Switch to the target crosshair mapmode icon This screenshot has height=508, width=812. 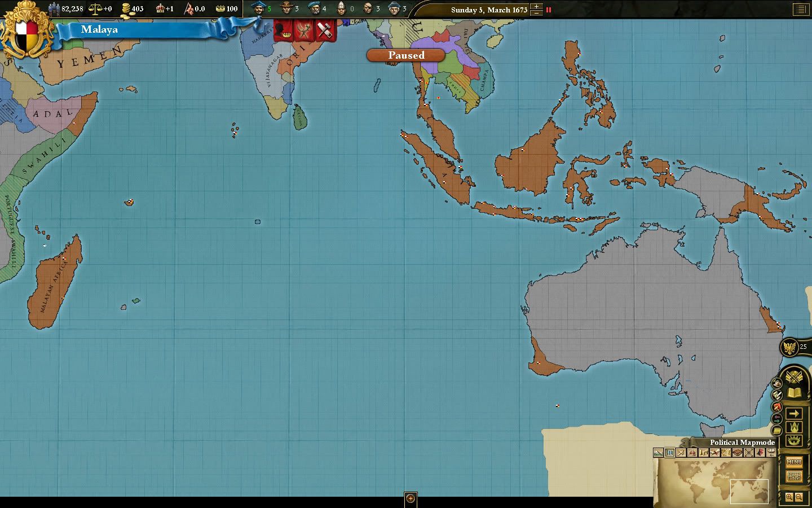[749, 452]
